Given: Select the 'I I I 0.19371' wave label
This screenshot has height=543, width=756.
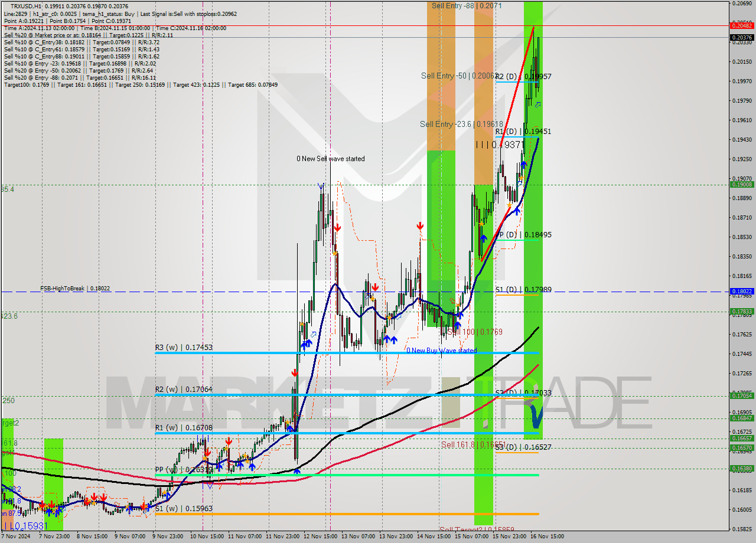Looking at the screenshot, I should [500, 145].
